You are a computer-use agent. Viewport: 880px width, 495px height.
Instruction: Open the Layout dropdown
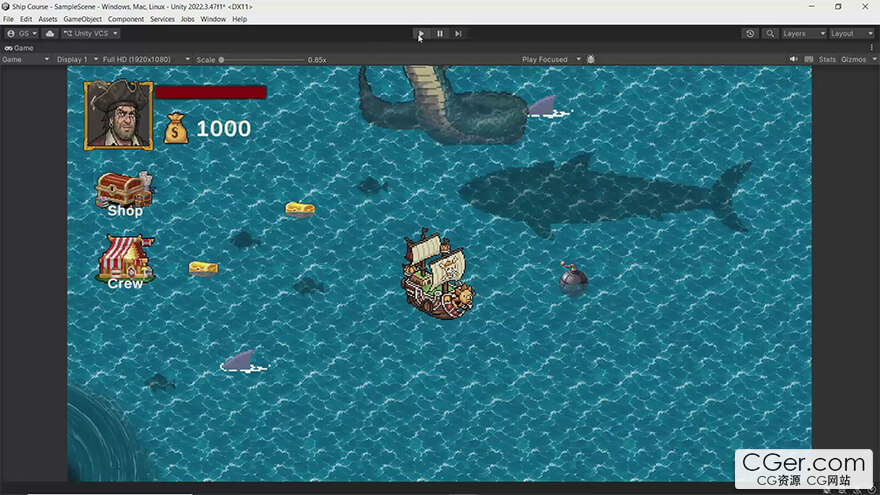[x=851, y=34]
